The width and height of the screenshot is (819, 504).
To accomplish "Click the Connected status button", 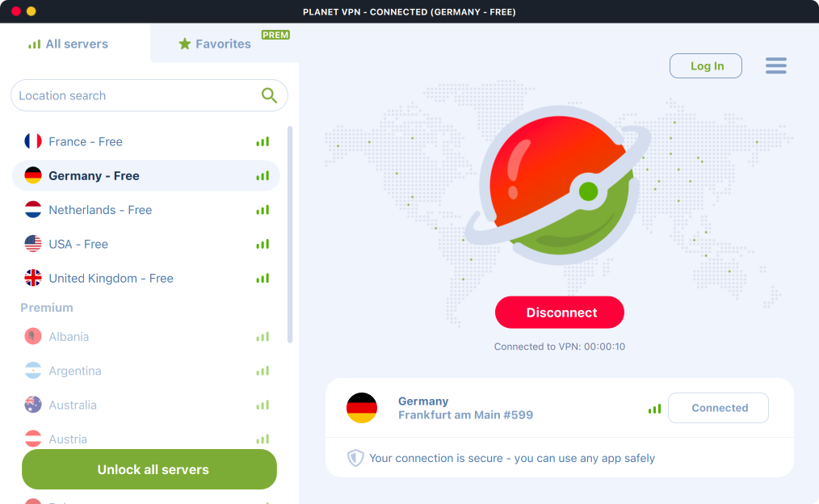I will [718, 408].
